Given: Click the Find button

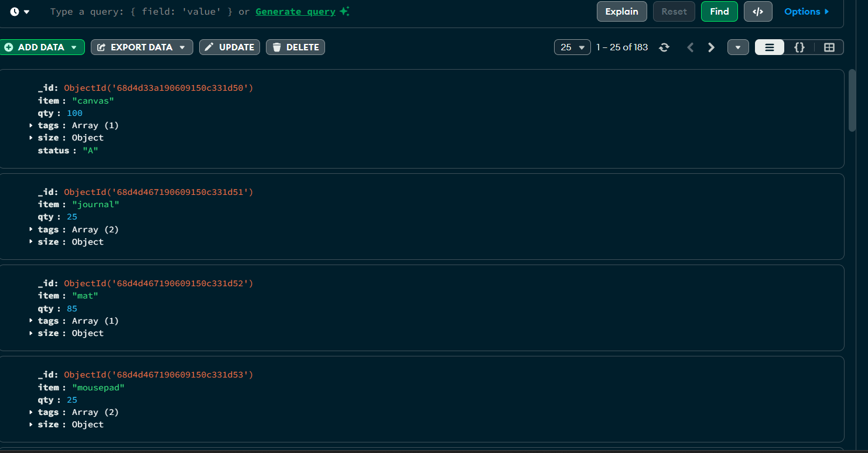Looking at the screenshot, I should 719,11.
